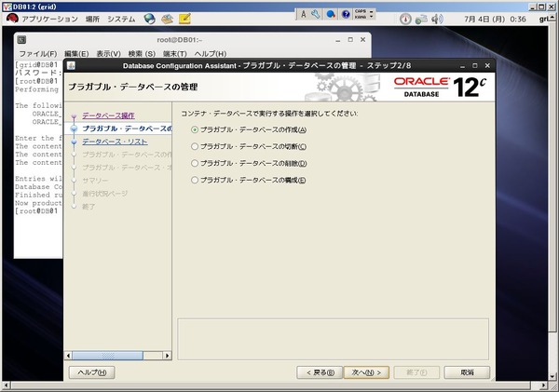
Task: Go to データベース・リスト step link
Action: pos(115,142)
